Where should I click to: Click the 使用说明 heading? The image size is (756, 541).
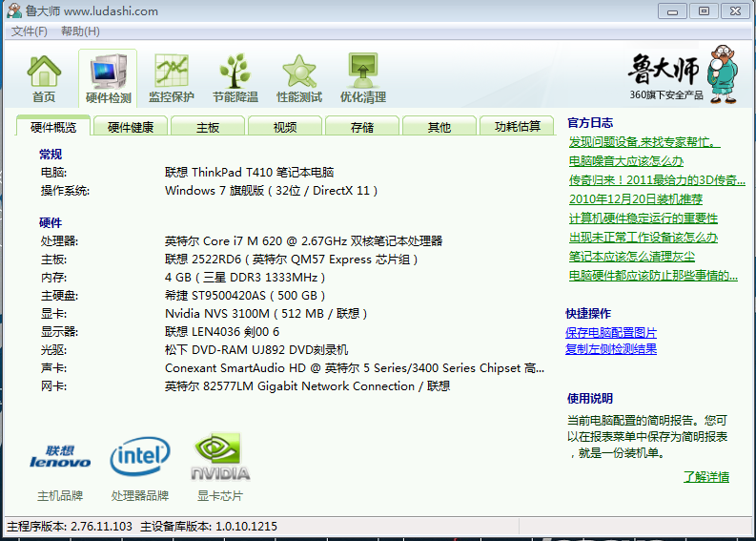coord(590,399)
